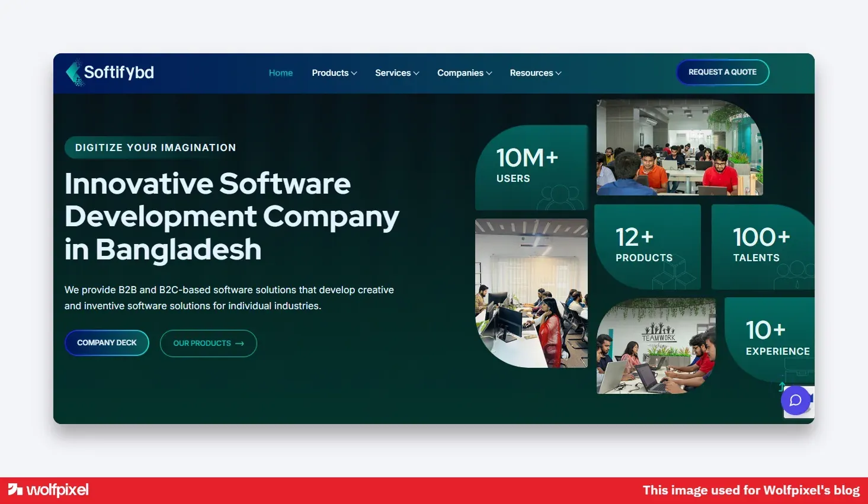This screenshot has width=868, height=504.
Task: Expand the Services dropdown chevron
Action: [417, 73]
